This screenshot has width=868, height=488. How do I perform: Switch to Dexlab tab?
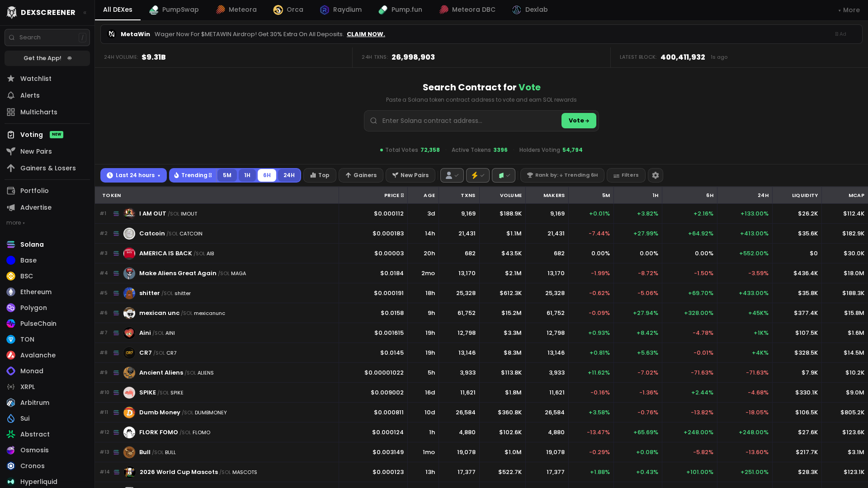[530, 10]
